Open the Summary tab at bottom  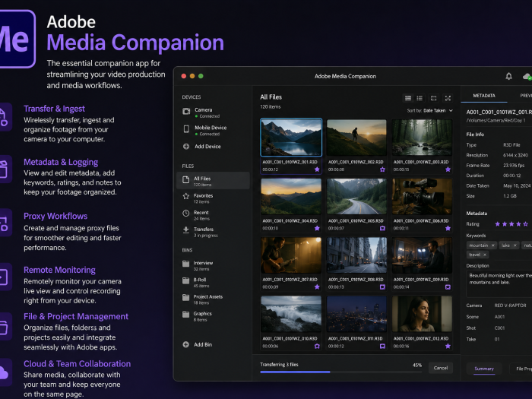(x=484, y=369)
